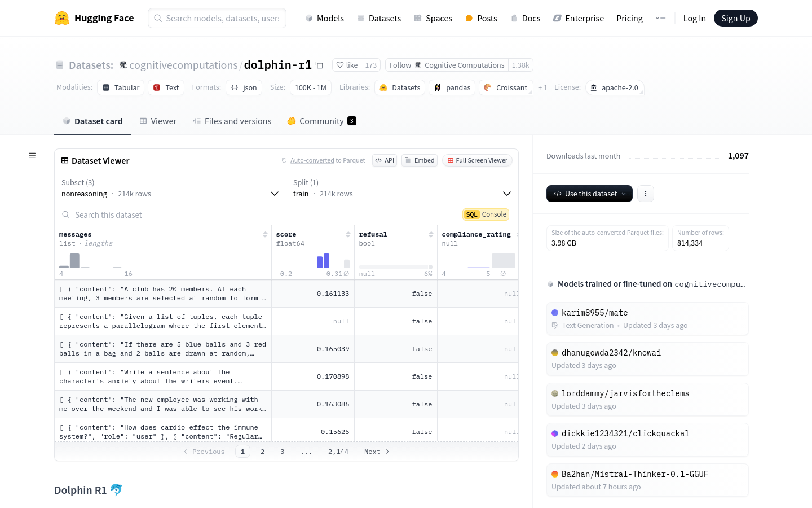Screen dimensions: 812x508
Task: Open the left sidebar hamburger menu
Action: click(32, 155)
